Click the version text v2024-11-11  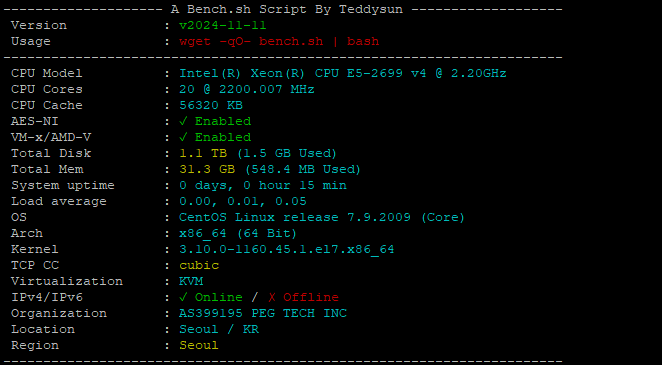223,25
